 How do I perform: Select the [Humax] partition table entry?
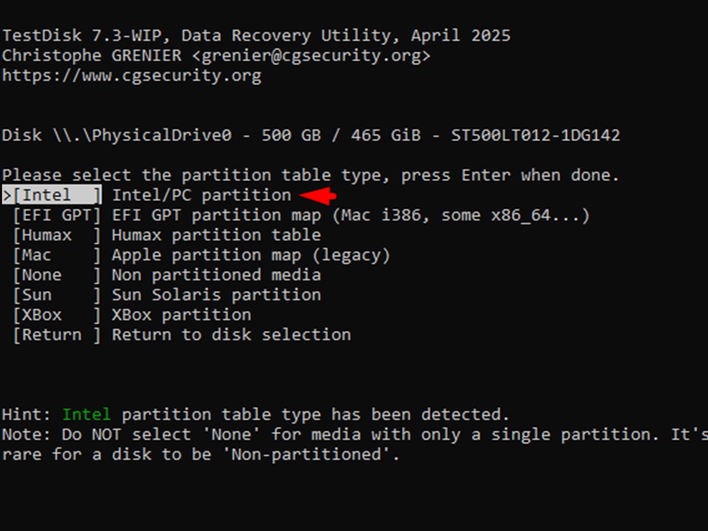(x=57, y=235)
